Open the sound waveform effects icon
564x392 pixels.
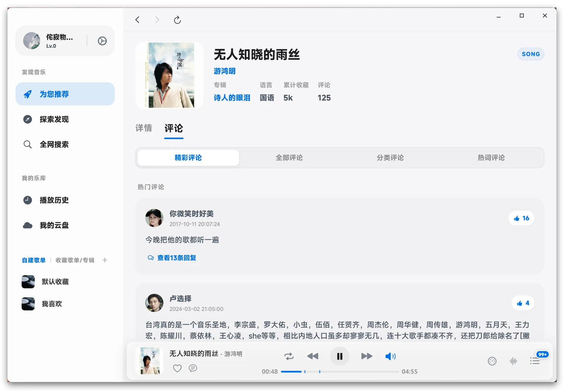513,361
